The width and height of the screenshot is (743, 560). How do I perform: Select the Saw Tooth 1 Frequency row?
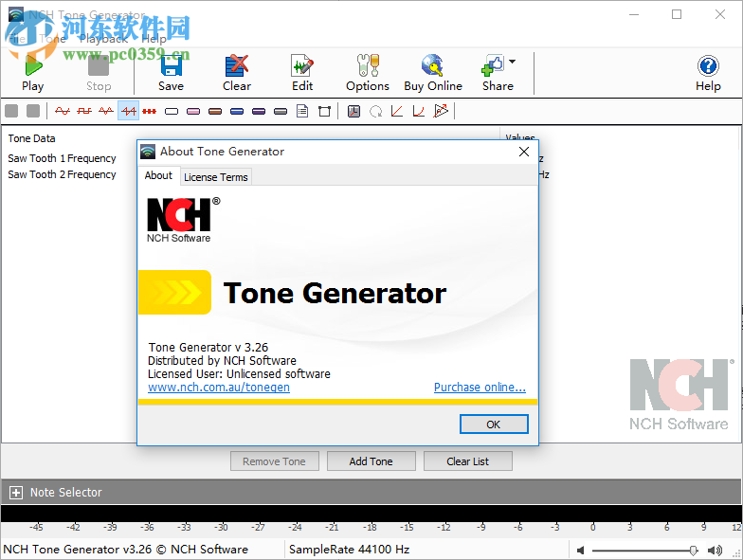[x=62, y=158]
